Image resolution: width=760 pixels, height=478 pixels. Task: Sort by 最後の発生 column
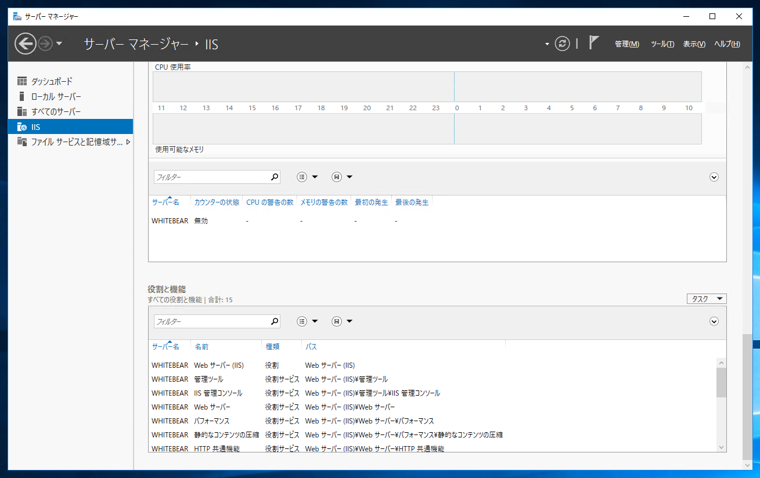(x=412, y=202)
